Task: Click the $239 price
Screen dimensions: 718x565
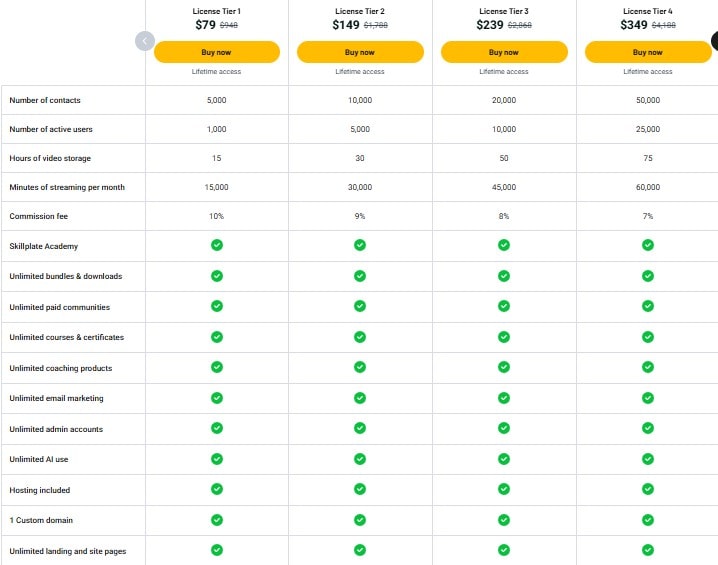Action: pyautogui.click(x=490, y=25)
